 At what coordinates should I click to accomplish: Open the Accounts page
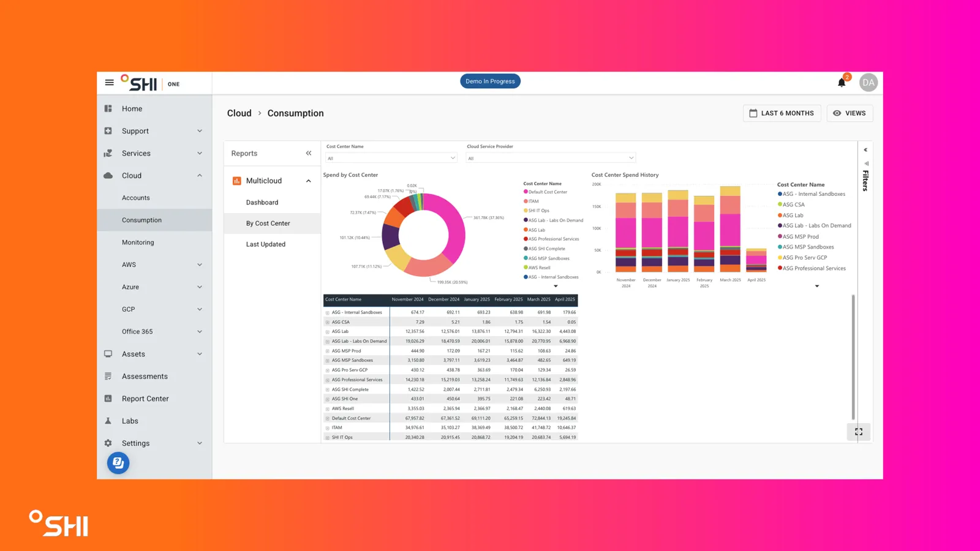coord(136,198)
